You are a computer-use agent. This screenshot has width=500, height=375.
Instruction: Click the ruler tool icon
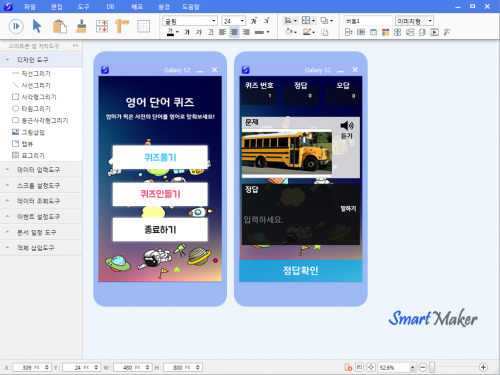pos(122,26)
